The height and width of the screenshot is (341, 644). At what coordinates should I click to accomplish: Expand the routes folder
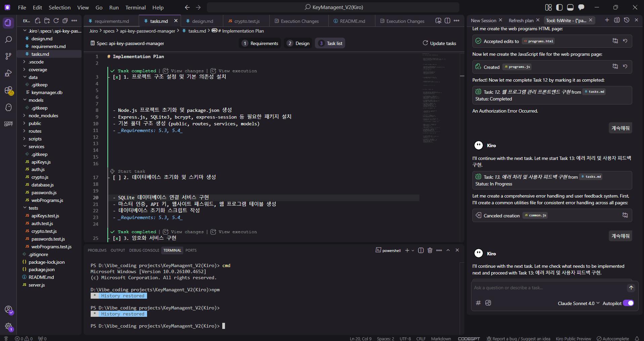pyautogui.click(x=35, y=131)
